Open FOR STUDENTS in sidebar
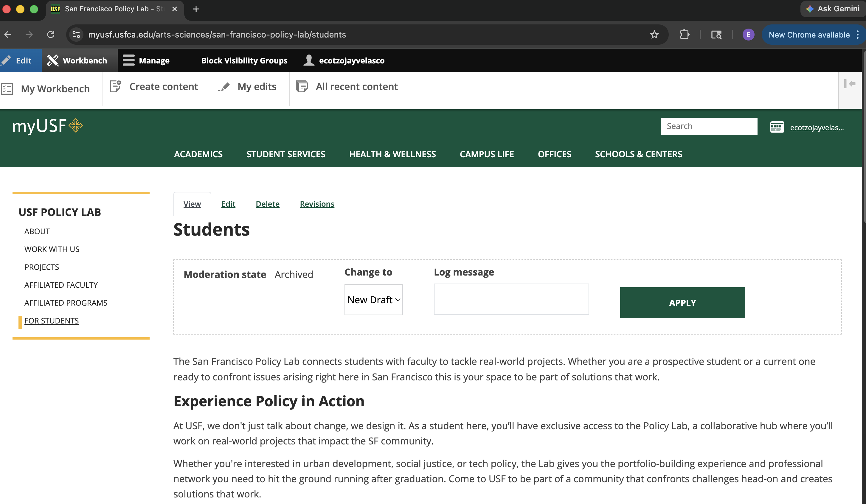The image size is (866, 504). pyautogui.click(x=52, y=321)
